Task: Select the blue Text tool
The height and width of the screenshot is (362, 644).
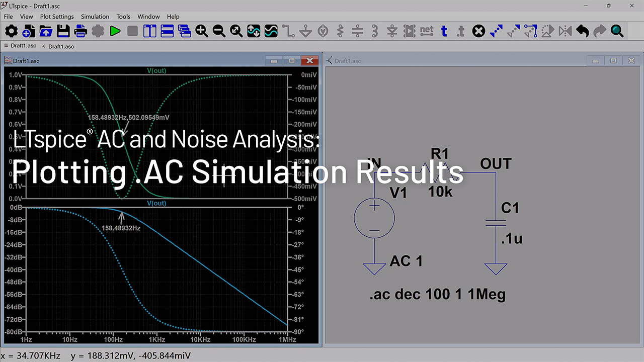Action: [444, 31]
